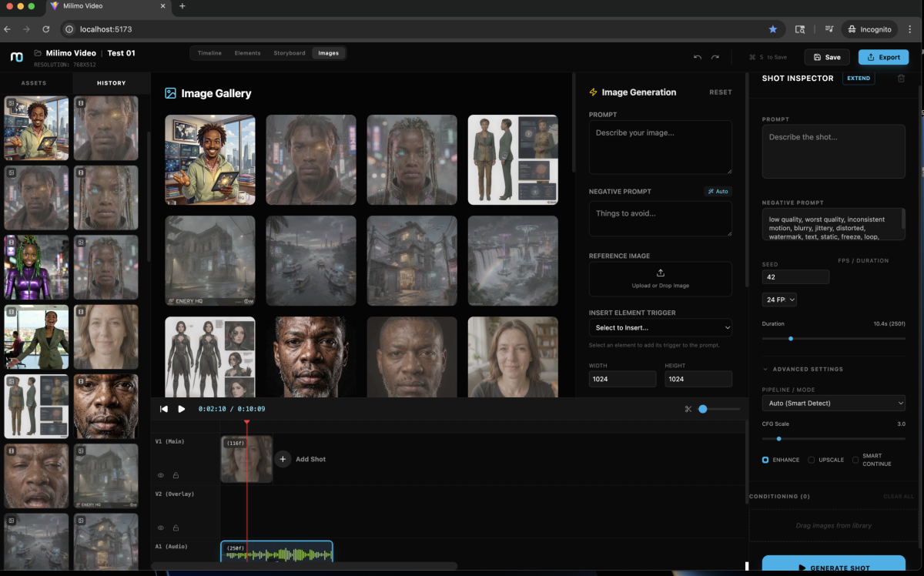Screen dimensions: 924x576
Task: Switch to the Storyboard tab
Action: pos(289,53)
